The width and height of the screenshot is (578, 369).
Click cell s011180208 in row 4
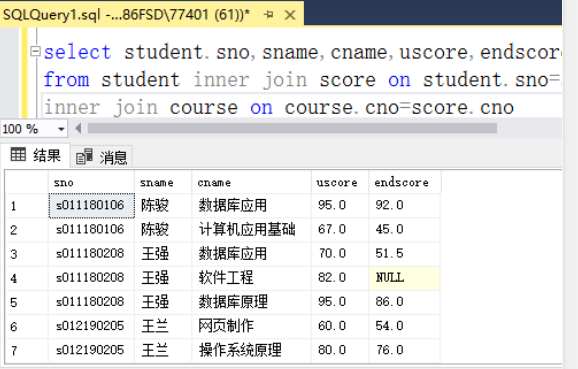tap(91, 278)
